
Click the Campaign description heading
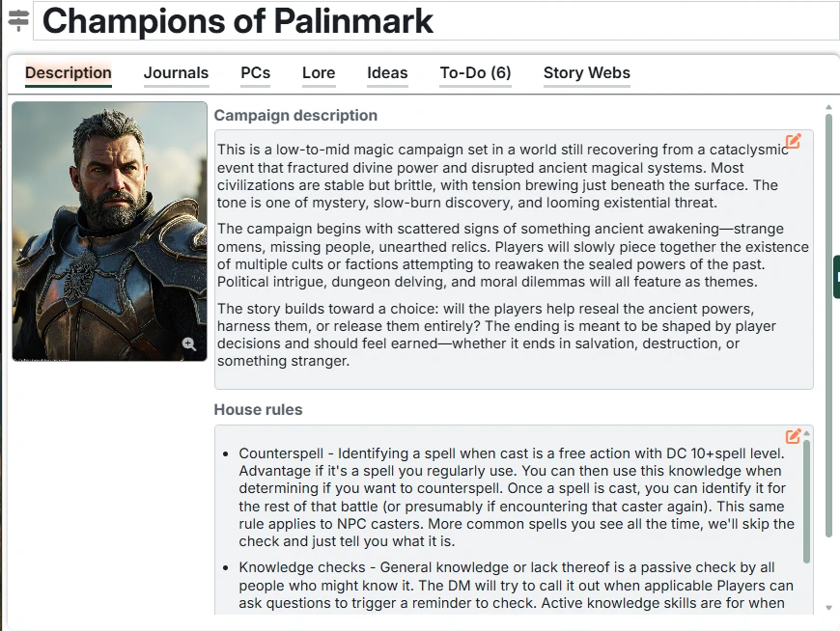point(295,115)
